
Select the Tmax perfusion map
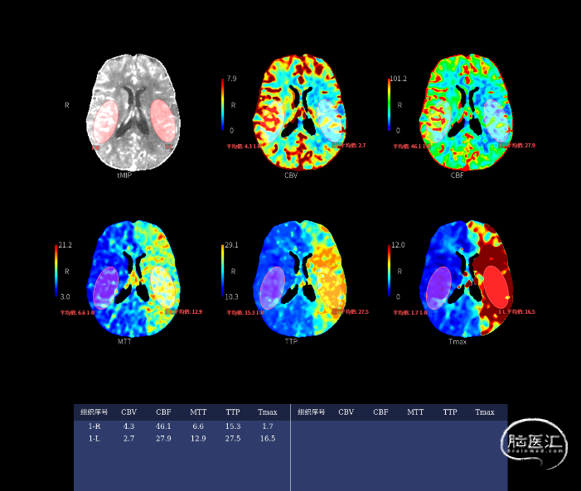(x=467, y=279)
